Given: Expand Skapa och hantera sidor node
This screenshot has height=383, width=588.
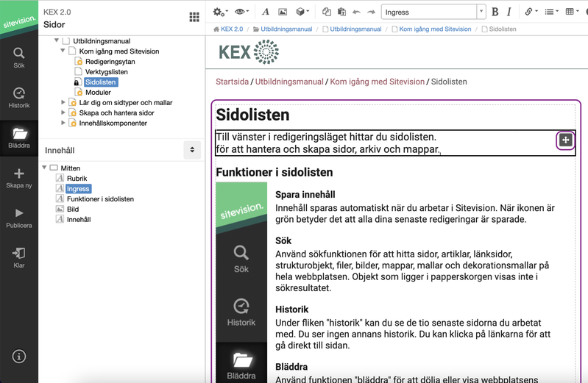Looking at the screenshot, I should point(63,112).
